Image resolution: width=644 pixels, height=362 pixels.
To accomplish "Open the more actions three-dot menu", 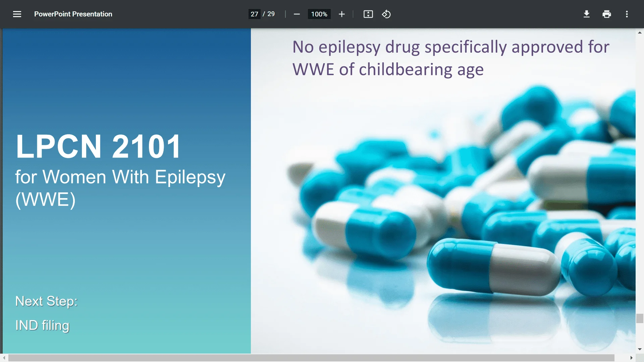I will [627, 14].
